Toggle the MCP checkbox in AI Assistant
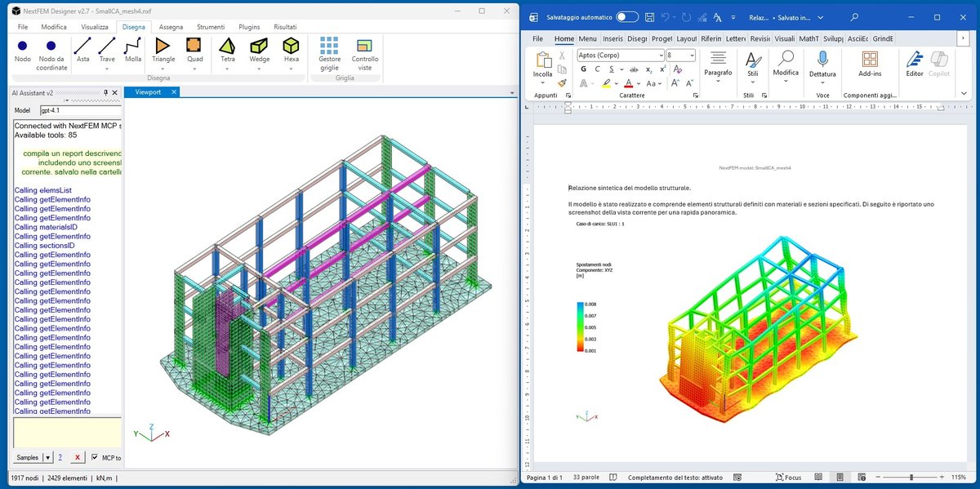This screenshot has height=489, width=980. tap(95, 458)
